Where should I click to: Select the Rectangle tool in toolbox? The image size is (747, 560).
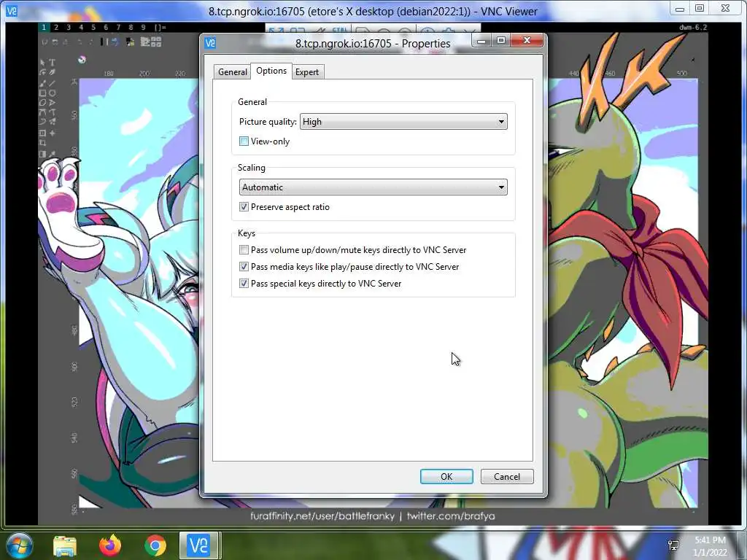[x=42, y=93]
